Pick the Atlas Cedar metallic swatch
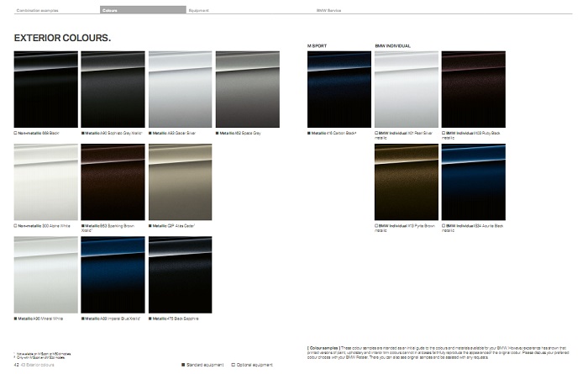The width and height of the screenshot is (588, 374). point(180,182)
